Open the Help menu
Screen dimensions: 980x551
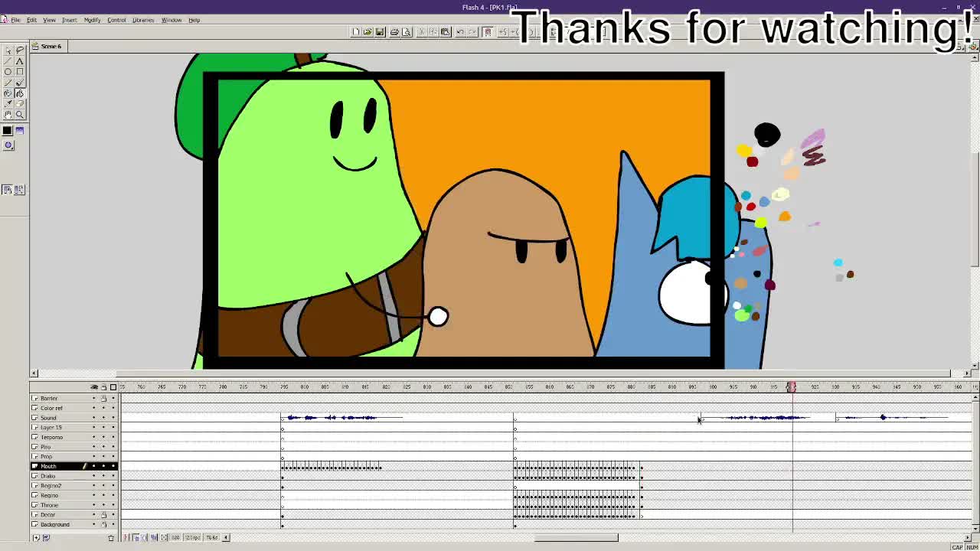click(194, 20)
